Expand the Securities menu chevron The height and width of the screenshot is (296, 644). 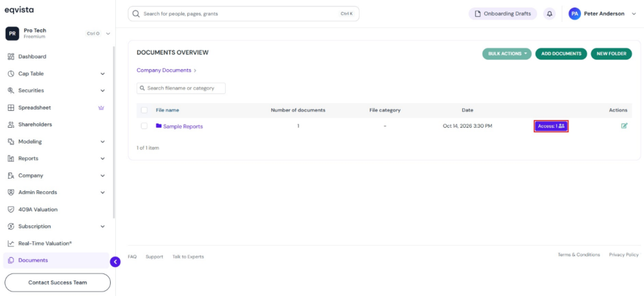click(x=103, y=91)
